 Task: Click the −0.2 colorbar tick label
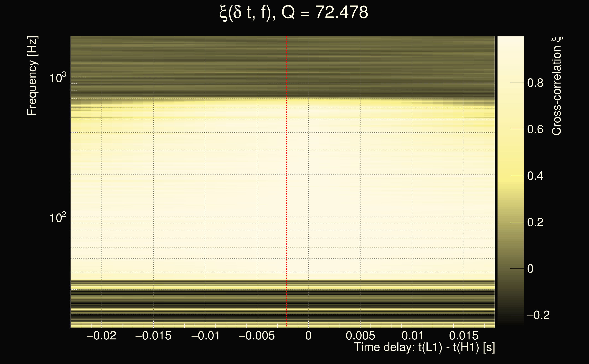coord(538,315)
